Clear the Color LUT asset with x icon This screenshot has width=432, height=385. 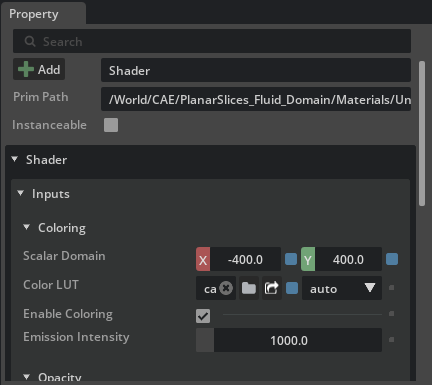226,288
